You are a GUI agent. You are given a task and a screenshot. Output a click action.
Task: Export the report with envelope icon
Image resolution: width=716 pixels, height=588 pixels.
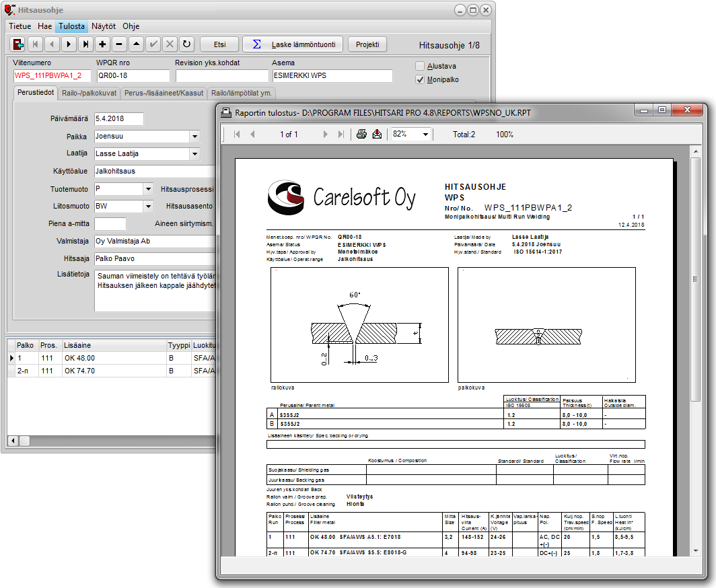(x=377, y=134)
